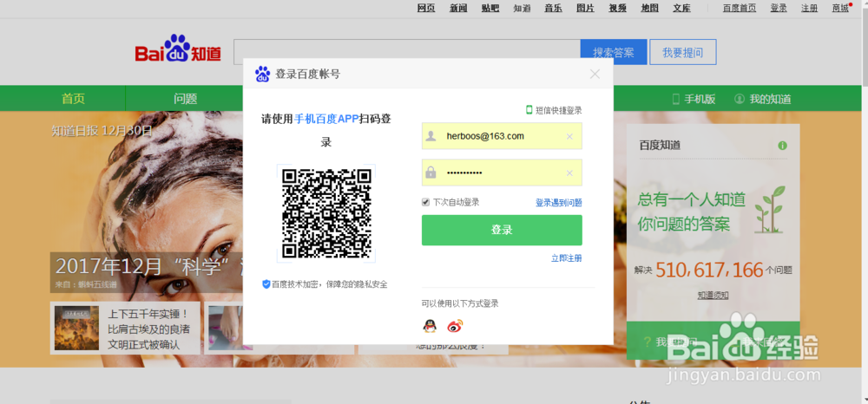Click the 我要提问 button
Screen dimensions: 868x404
coord(682,53)
